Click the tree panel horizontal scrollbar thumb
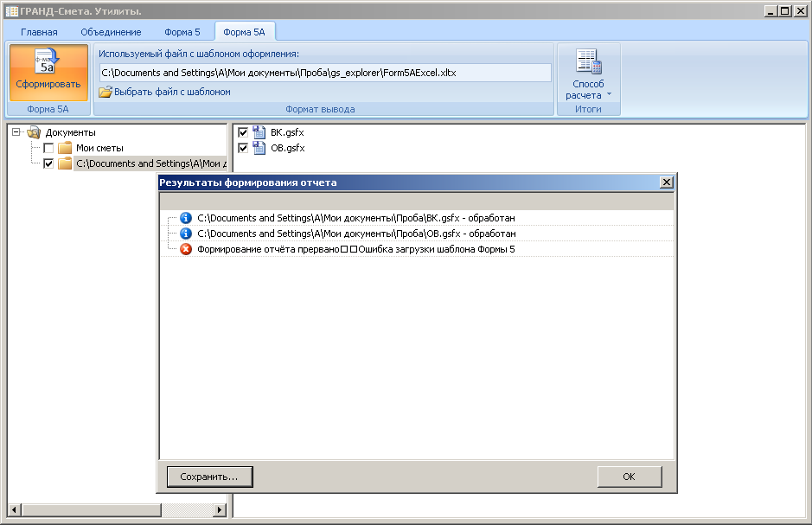This screenshot has width=812, height=525. tap(91, 510)
